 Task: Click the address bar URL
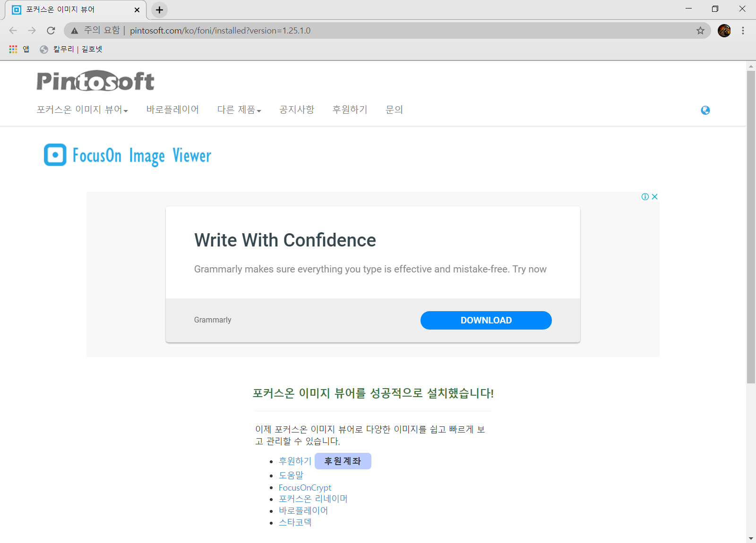click(x=220, y=31)
